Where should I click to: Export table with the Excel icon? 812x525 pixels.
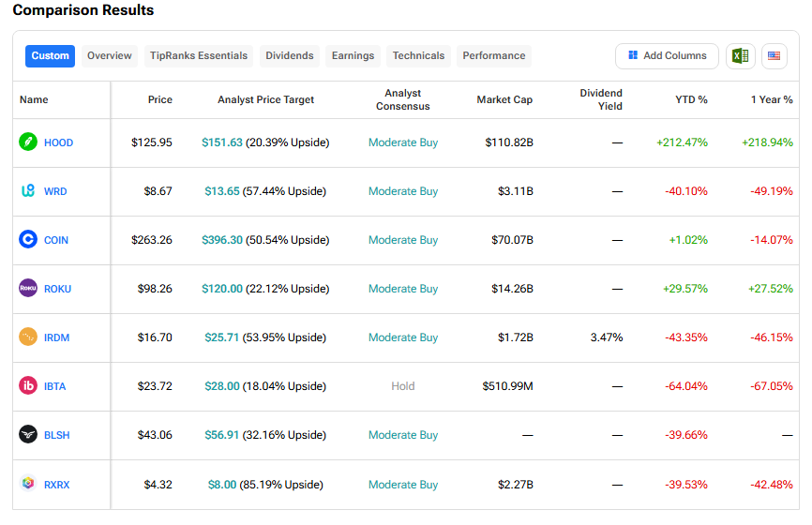point(740,56)
